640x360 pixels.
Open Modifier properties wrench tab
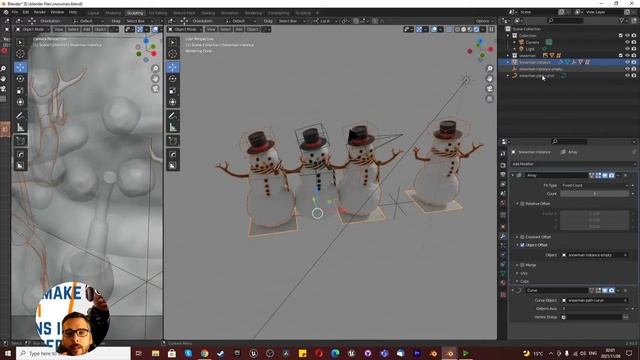pos(503,236)
